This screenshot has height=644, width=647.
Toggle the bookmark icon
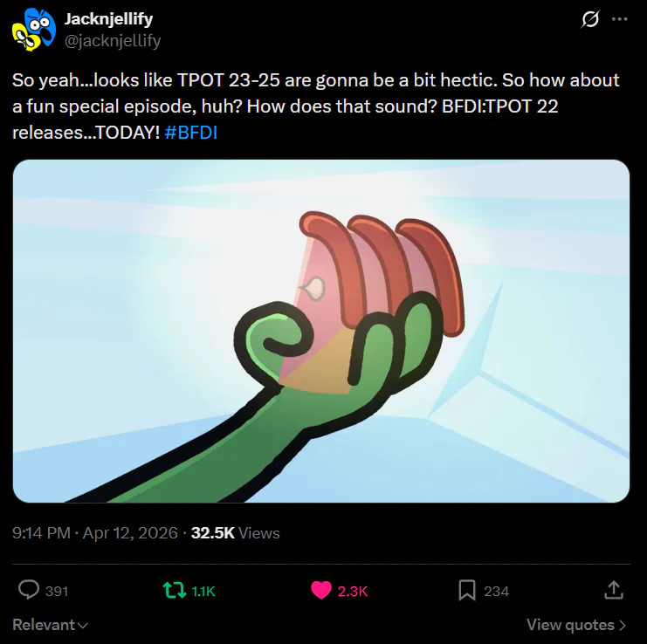click(467, 591)
